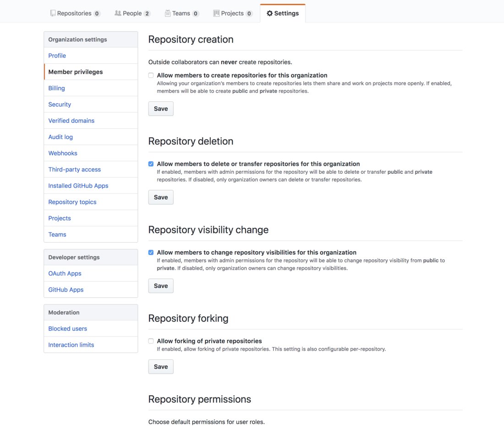Click the Projects tab board icon

pyautogui.click(x=216, y=13)
